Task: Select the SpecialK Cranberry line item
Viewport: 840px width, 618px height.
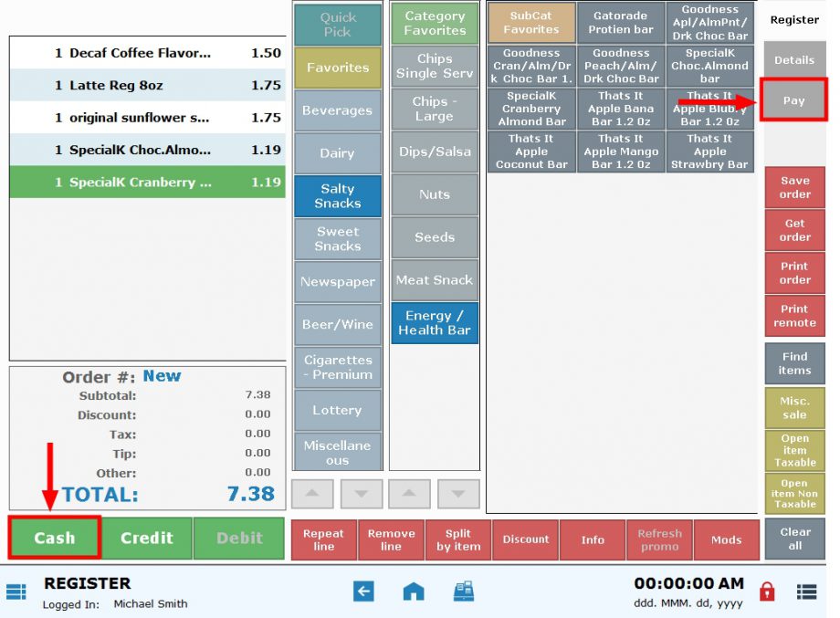Action: 146,182
